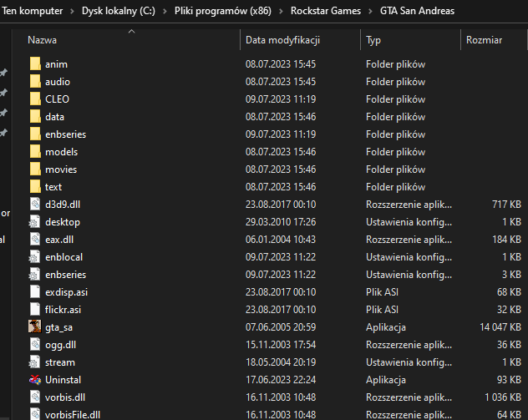The width and height of the screenshot is (528, 420).
Task: Select the text folder icon
Action: coord(35,186)
